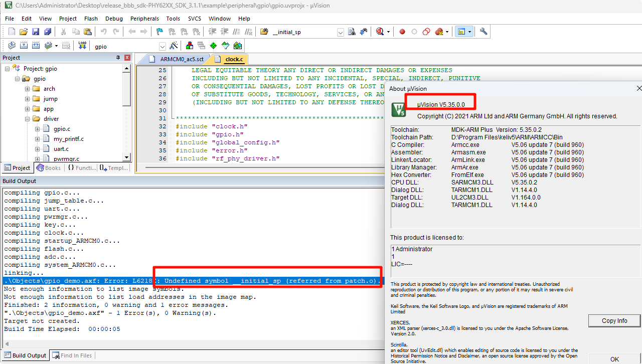Pin the Project panel
642x364 pixels.
[117, 58]
